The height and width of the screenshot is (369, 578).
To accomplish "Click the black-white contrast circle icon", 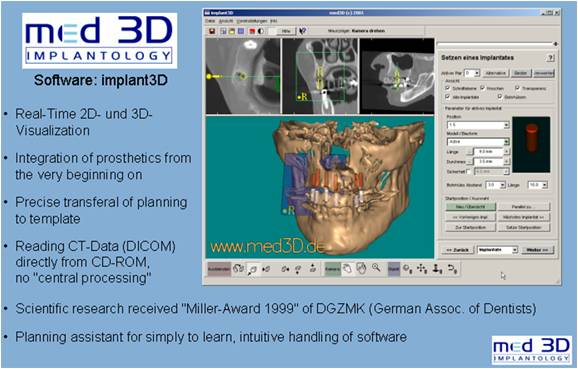I will click(x=261, y=31).
